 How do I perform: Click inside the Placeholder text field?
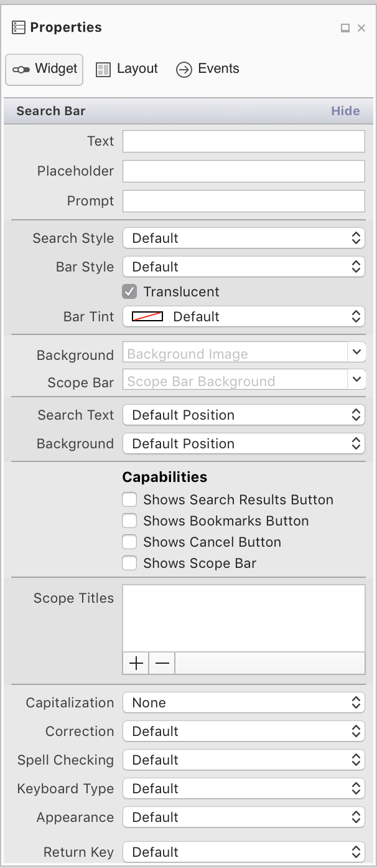(243, 171)
